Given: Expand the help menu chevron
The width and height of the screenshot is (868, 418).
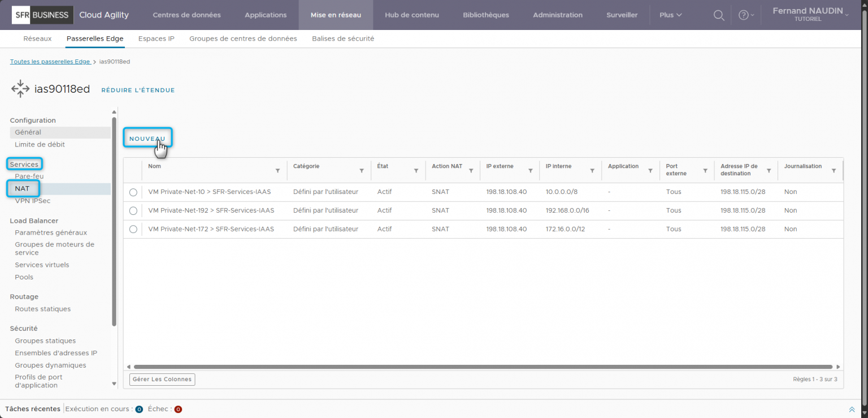Looking at the screenshot, I should pyautogui.click(x=752, y=15).
